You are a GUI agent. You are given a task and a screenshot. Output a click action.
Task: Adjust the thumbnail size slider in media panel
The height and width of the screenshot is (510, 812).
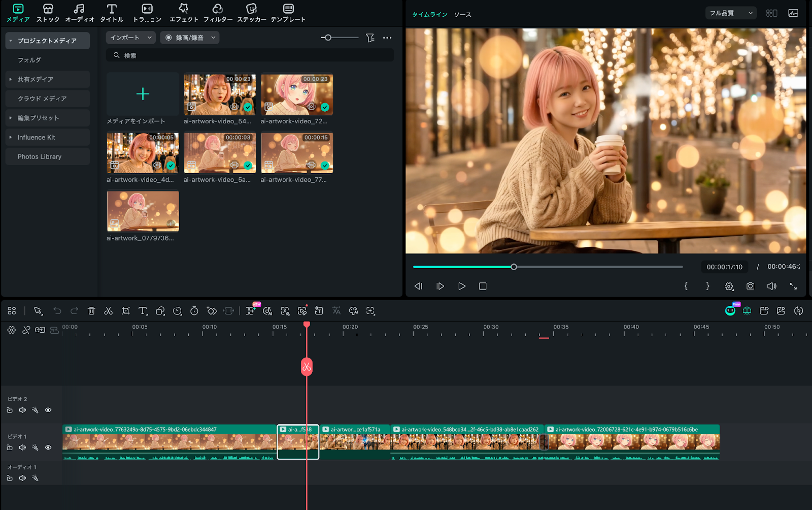328,38
